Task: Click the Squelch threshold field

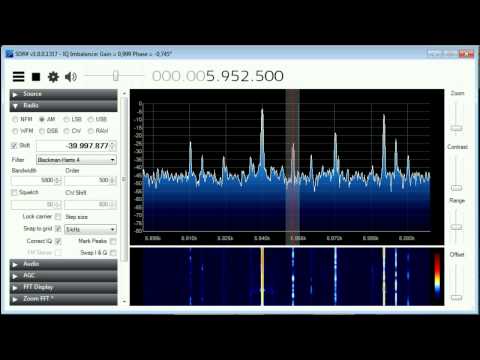Action: 33,204
